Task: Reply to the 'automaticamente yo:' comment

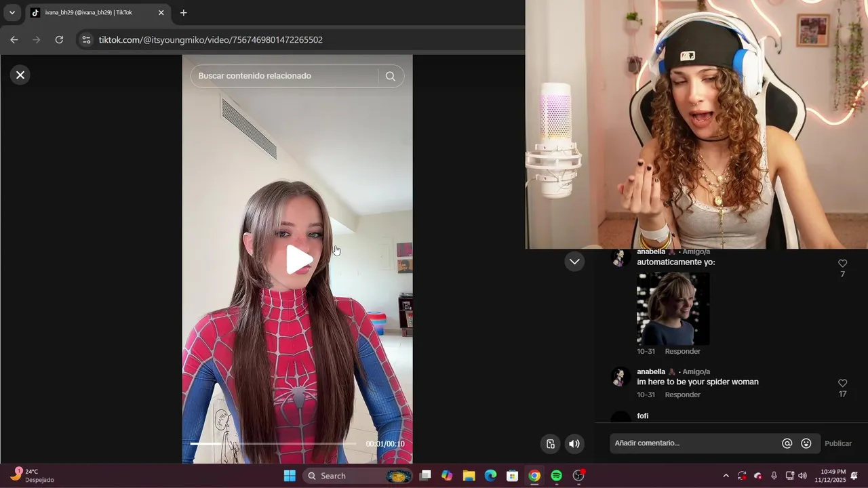Action: (x=682, y=351)
